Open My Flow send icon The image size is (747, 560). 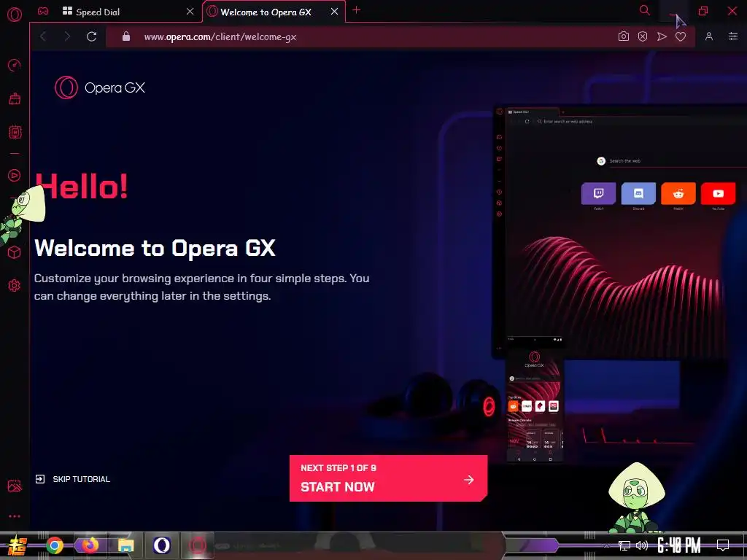click(662, 36)
